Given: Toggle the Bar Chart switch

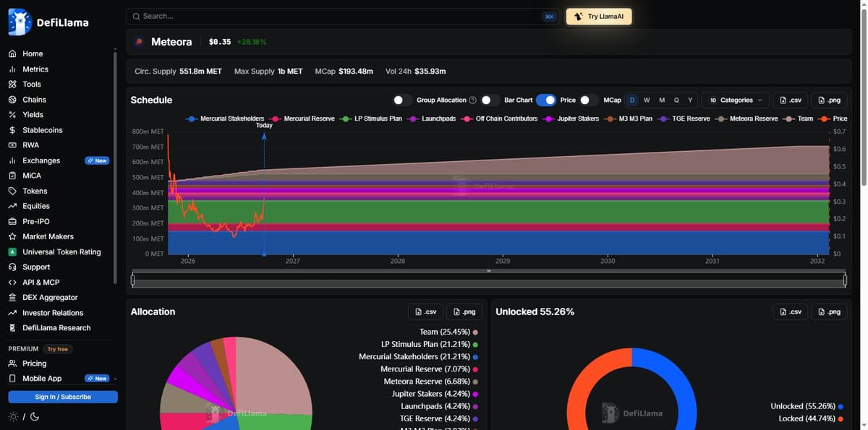Looking at the screenshot, I should [490, 100].
